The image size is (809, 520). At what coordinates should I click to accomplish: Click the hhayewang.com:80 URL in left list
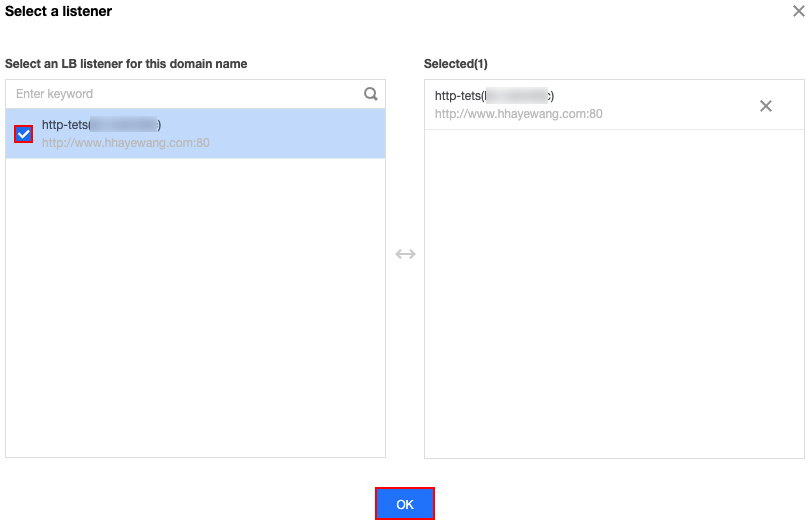(126, 143)
